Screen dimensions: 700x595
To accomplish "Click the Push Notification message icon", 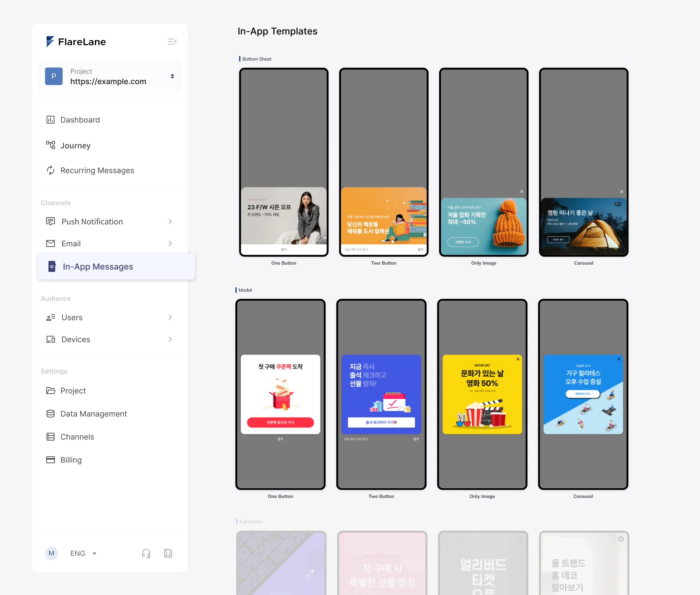I will point(51,221).
